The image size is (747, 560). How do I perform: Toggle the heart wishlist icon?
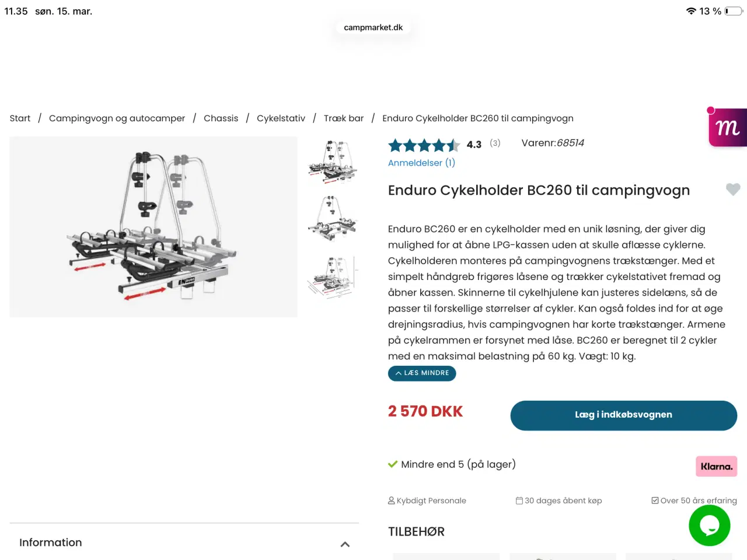click(x=733, y=190)
